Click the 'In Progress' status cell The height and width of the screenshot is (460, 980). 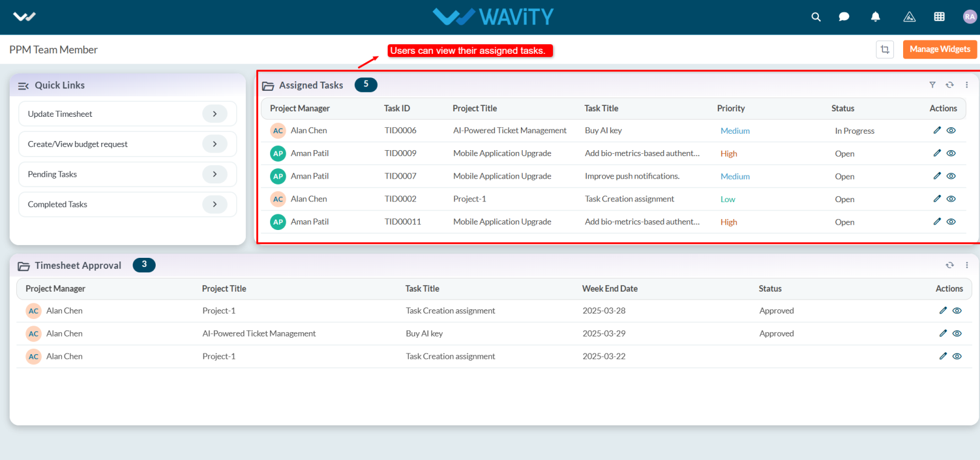[855, 131]
